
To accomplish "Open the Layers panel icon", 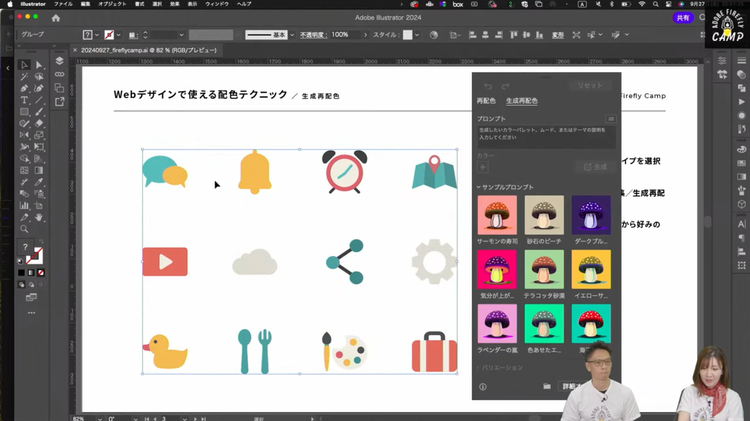I will coord(59,61).
